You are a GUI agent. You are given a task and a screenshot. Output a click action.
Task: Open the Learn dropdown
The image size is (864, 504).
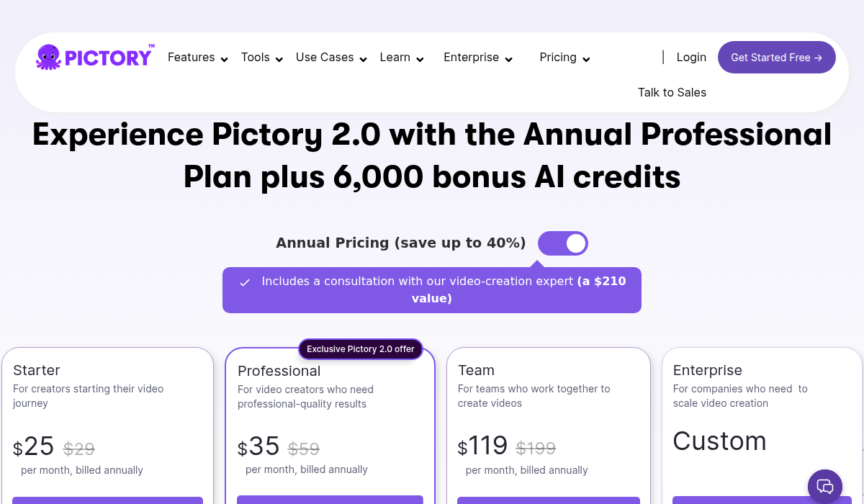point(400,58)
